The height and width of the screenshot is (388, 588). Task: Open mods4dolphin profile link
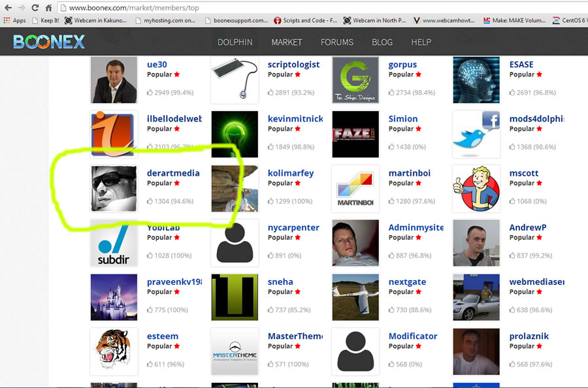[x=536, y=119]
